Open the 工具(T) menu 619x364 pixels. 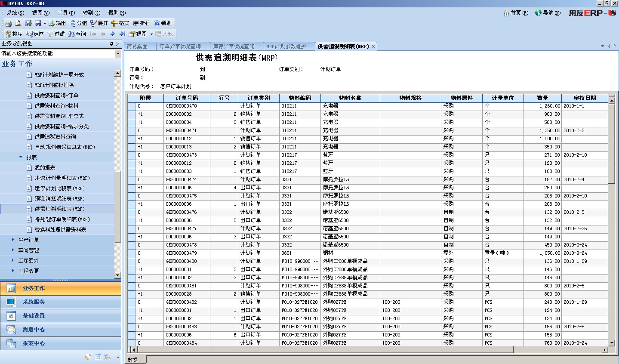coord(66,13)
